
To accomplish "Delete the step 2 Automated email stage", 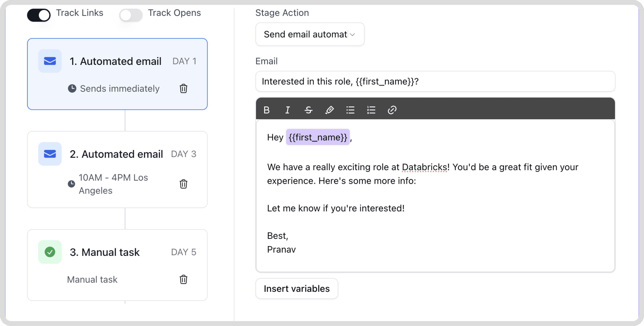I will (x=183, y=184).
